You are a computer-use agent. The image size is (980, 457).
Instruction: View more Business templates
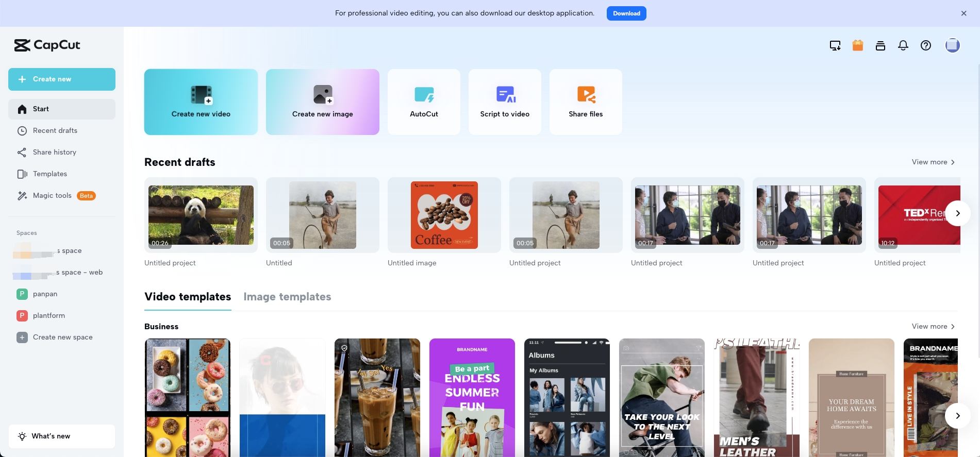[x=933, y=327]
